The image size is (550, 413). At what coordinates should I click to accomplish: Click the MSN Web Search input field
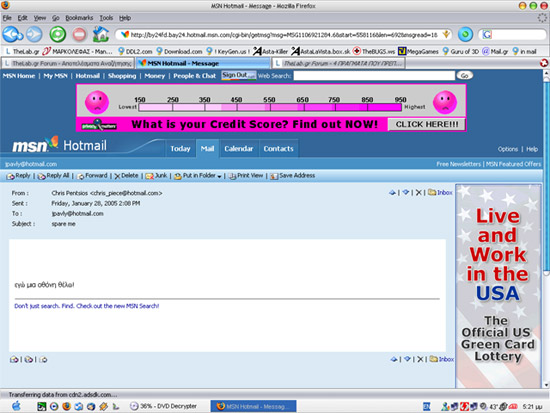(374, 75)
